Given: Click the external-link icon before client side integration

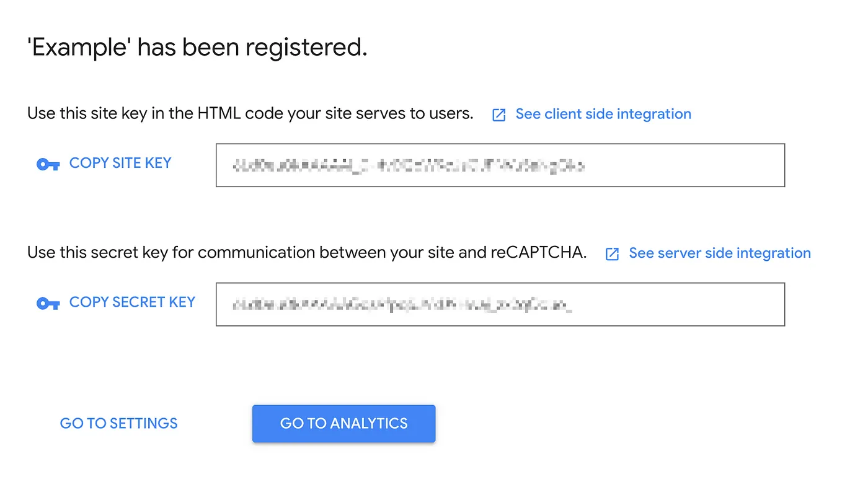Looking at the screenshot, I should 498,115.
